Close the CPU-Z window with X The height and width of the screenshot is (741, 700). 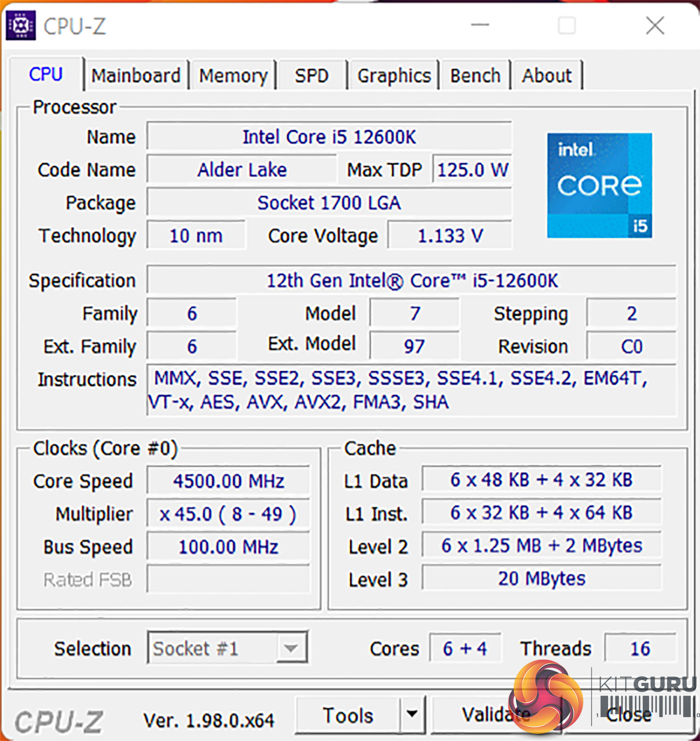pos(655,25)
